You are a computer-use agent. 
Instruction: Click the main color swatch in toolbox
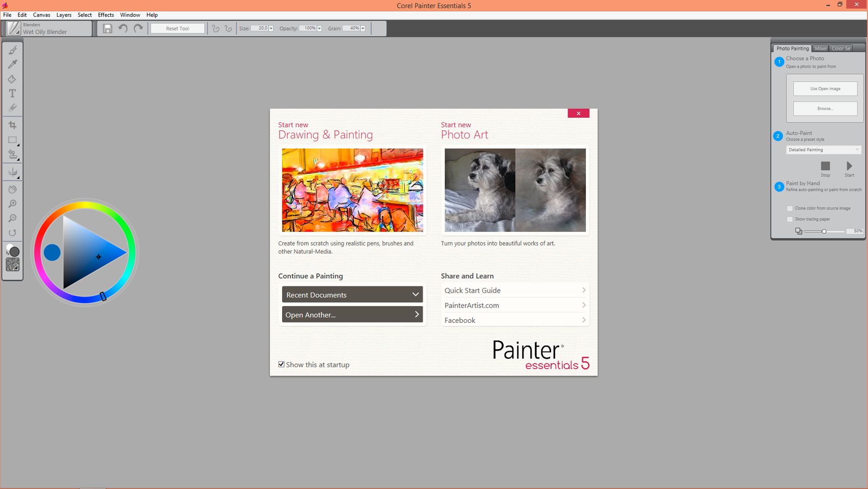click(15, 252)
